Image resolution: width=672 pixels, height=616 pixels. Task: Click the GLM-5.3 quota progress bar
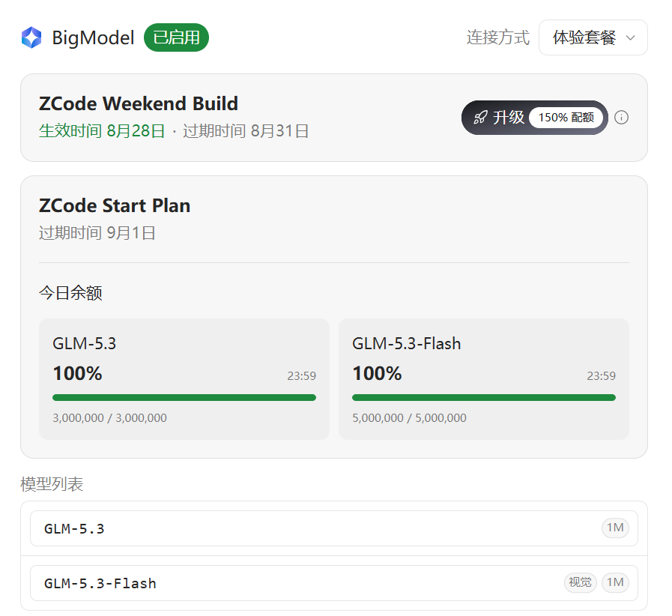(184, 397)
